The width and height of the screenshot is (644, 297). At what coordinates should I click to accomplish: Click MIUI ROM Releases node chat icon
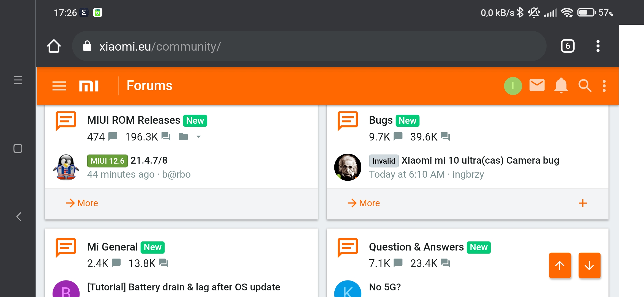click(66, 121)
